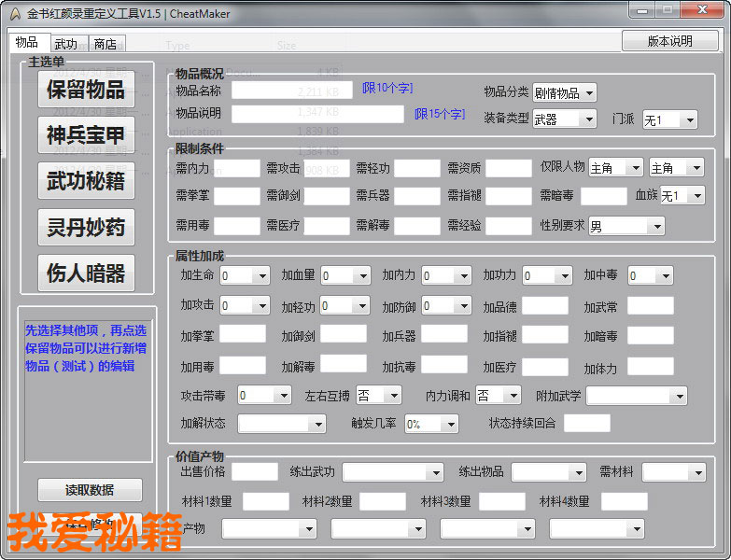The width and height of the screenshot is (731, 560).
Task: Click the 物品名称 input field
Action: [x=293, y=90]
